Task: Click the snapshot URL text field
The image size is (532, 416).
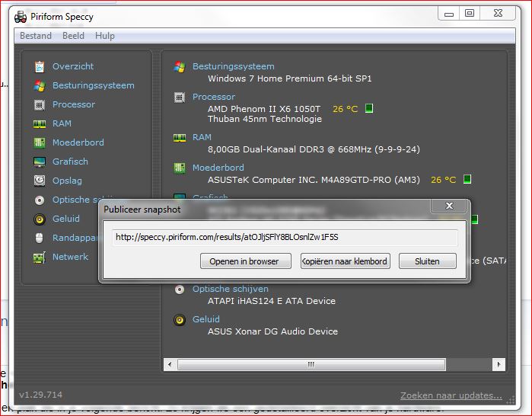Action: click(x=285, y=238)
